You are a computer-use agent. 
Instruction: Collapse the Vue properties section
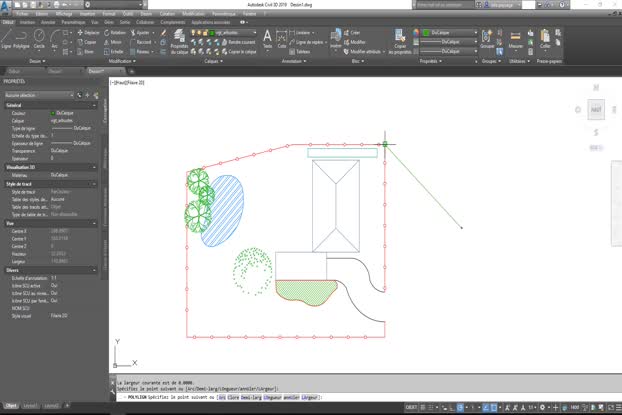point(94,223)
